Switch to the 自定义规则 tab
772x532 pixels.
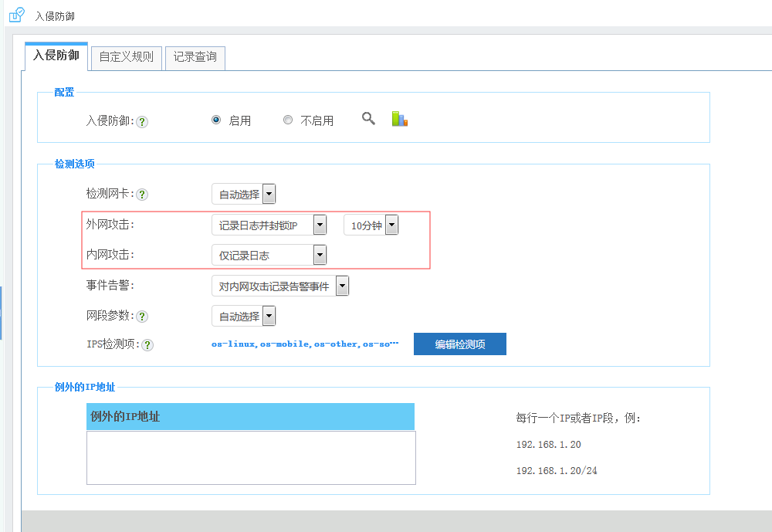pos(127,57)
